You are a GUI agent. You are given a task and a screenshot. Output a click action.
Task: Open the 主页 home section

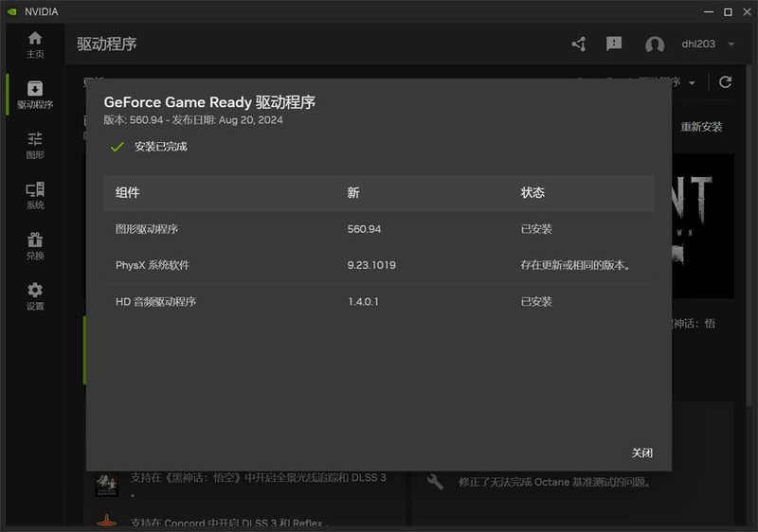click(35, 44)
